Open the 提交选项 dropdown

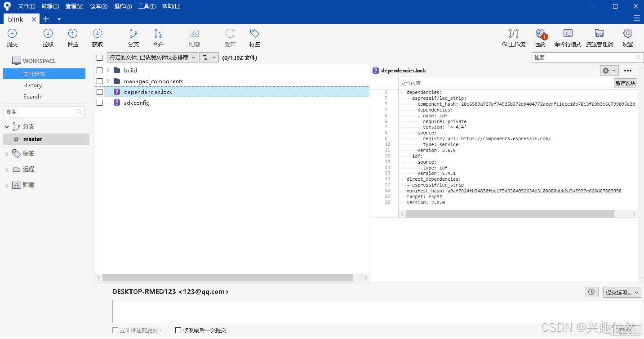622,292
